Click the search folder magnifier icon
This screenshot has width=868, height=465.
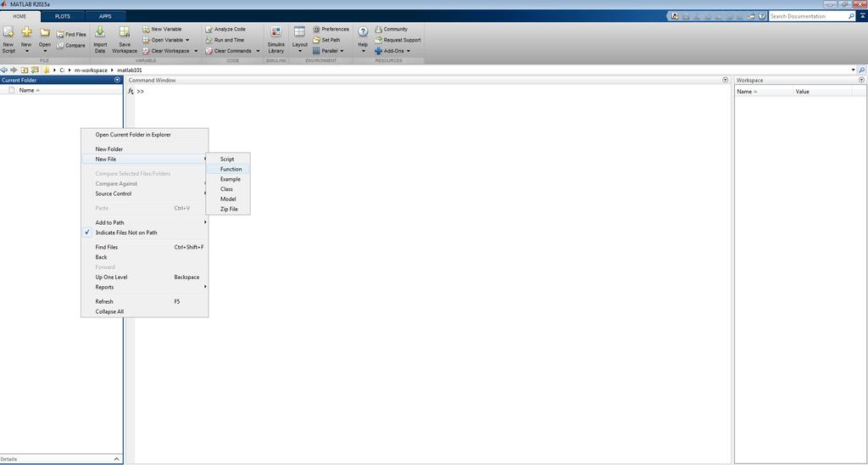[862, 70]
